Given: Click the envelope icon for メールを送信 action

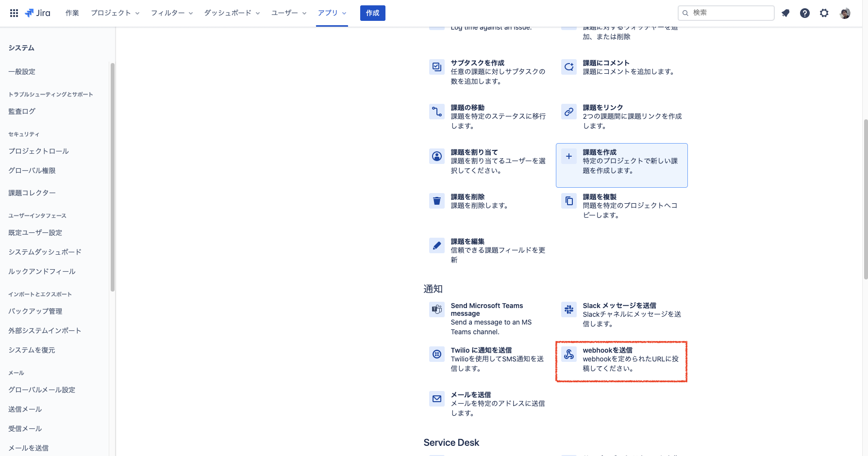Looking at the screenshot, I should click(437, 399).
